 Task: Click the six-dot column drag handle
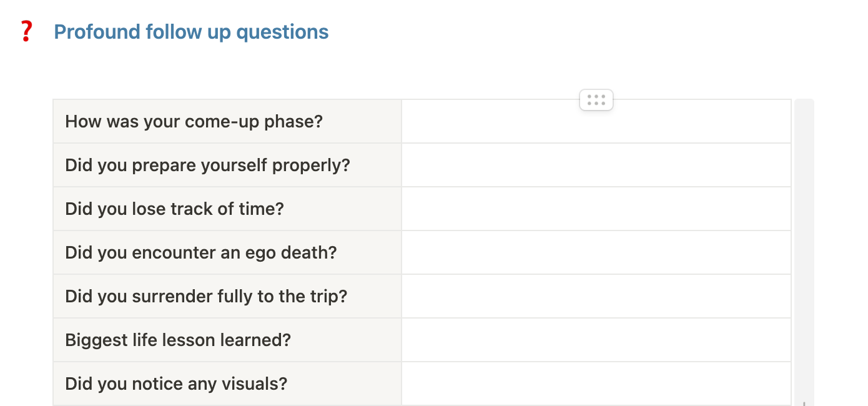(x=596, y=100)
